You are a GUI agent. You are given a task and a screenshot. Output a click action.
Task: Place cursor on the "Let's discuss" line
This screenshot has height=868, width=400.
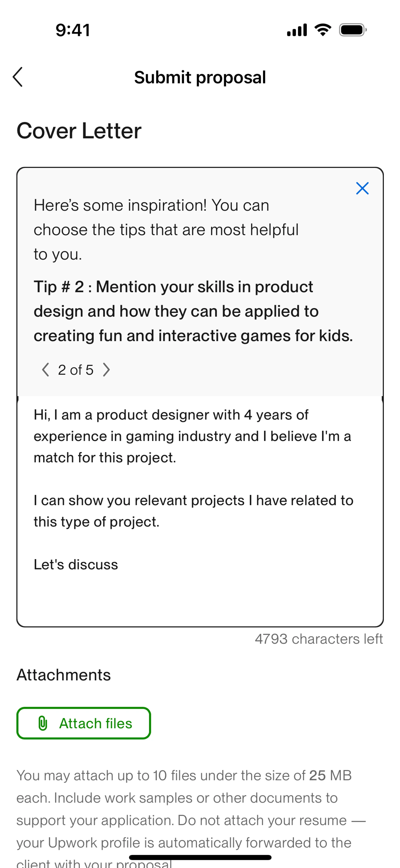[x=76, y=564]
